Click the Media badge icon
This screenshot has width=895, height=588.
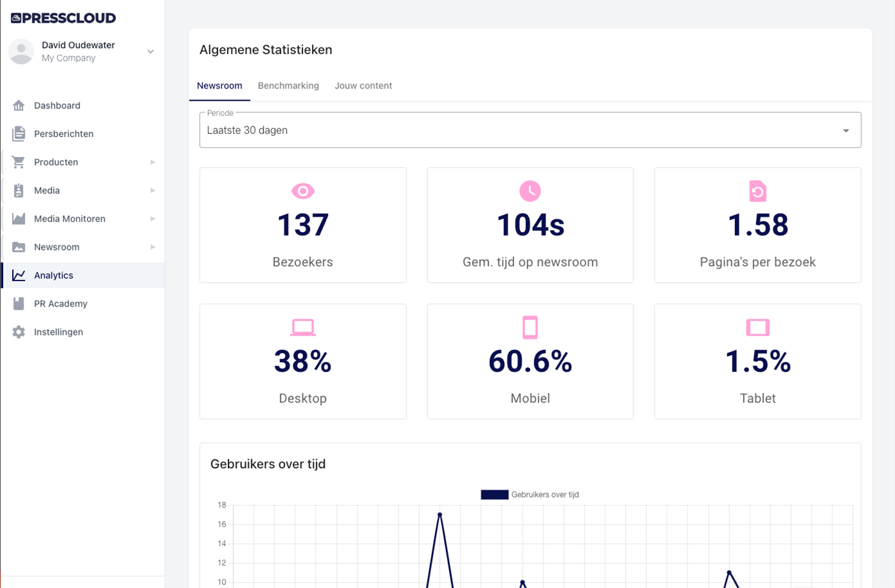[18, 191]
